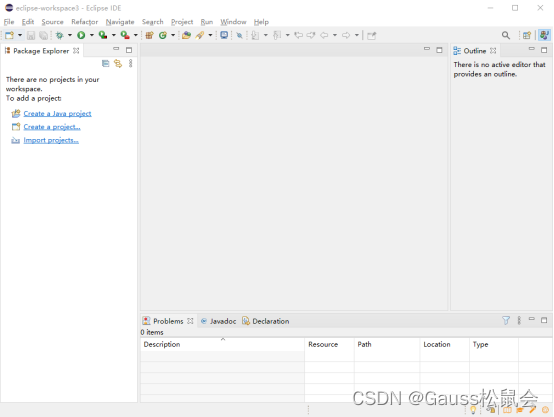Open the Refactor menu
The height and width of the screenshot is (417, 554).
pos(84,22)
